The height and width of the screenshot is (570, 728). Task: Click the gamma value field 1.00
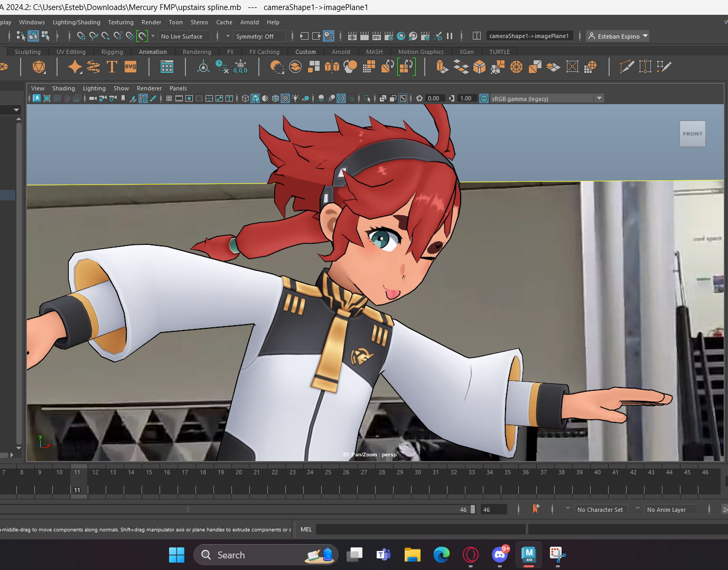pos(467,98)
